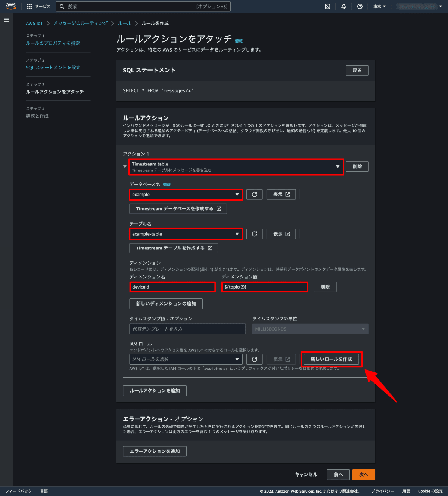This screenshot has height=496, width=448.
Task: Click Timestream テーブルを作成する button
Action: click(174, 248)
